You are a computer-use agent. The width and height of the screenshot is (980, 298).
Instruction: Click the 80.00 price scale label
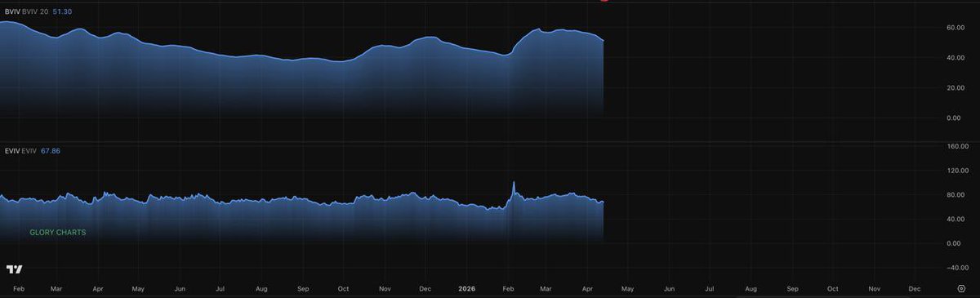pos(956,195)
